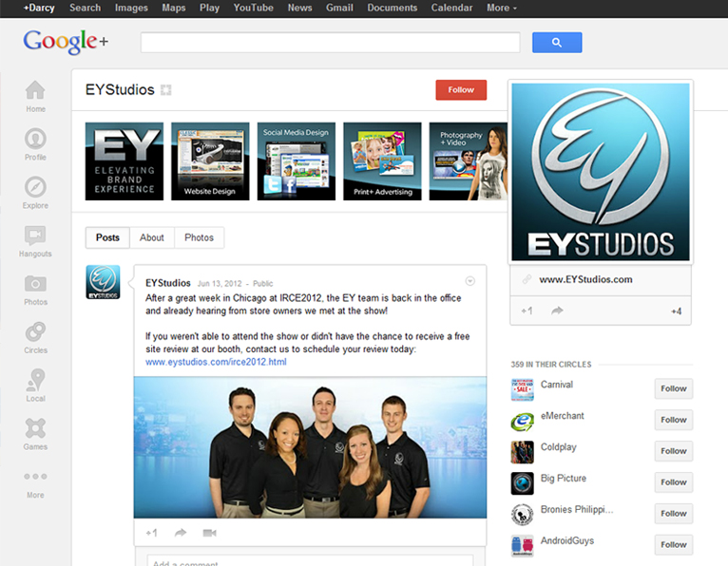This screenshot has width=728, height=566.
Task: Click the Add a comment field
Action: click(x=310, y=560)
